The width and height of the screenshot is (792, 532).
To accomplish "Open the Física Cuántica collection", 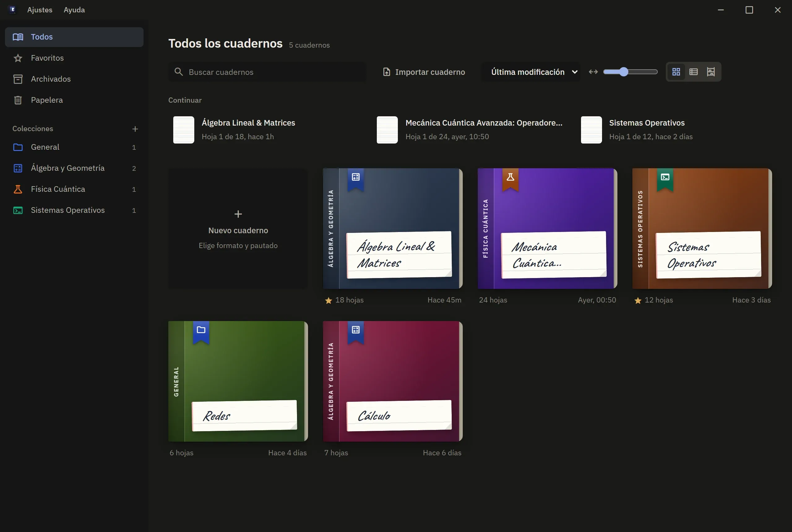I will (x=74, y=189).
